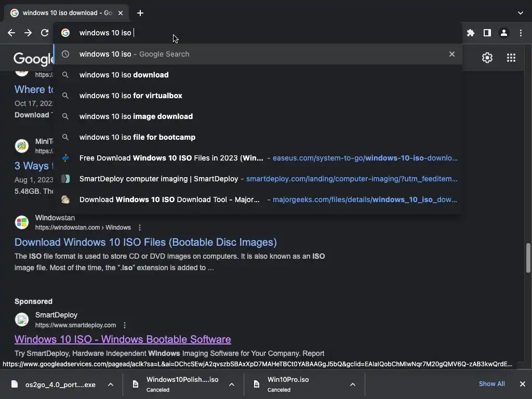The image size is (532, 399).
Task: Expand options for Win10Pro.iso download
Action: click(x=353, y=384)
